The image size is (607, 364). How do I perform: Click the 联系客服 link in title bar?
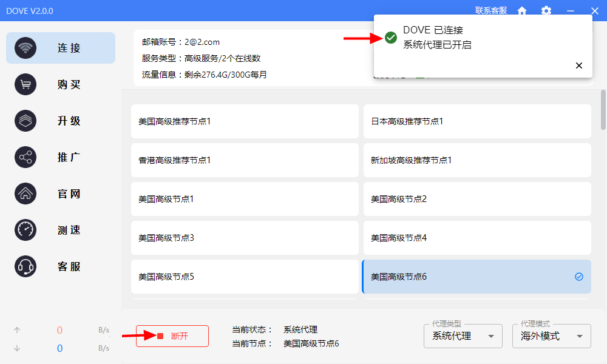(490, 10)
